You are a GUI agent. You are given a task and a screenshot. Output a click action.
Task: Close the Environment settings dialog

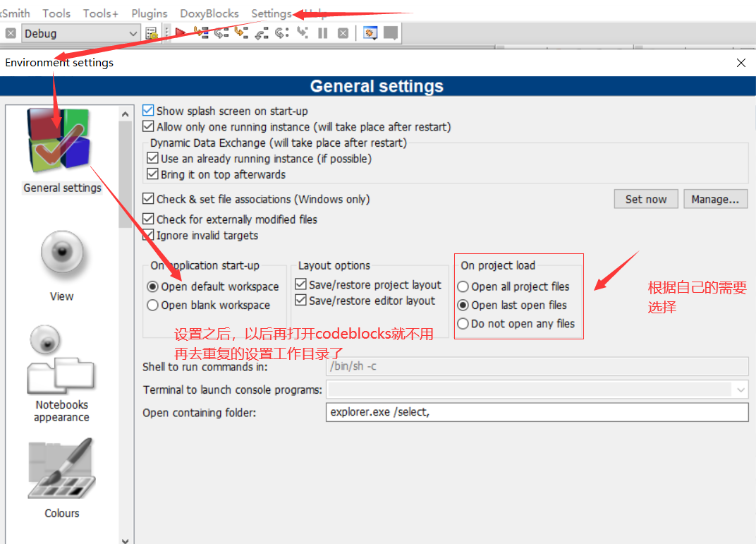click(x=741, y=63)
